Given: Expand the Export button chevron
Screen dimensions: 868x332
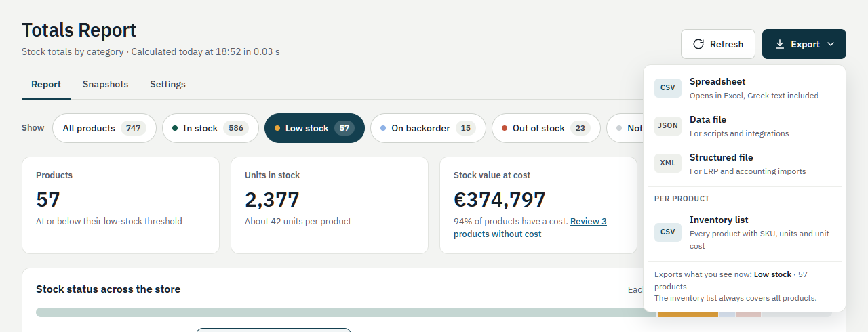Looking at the screenshot, I should [x=831, y=44].
